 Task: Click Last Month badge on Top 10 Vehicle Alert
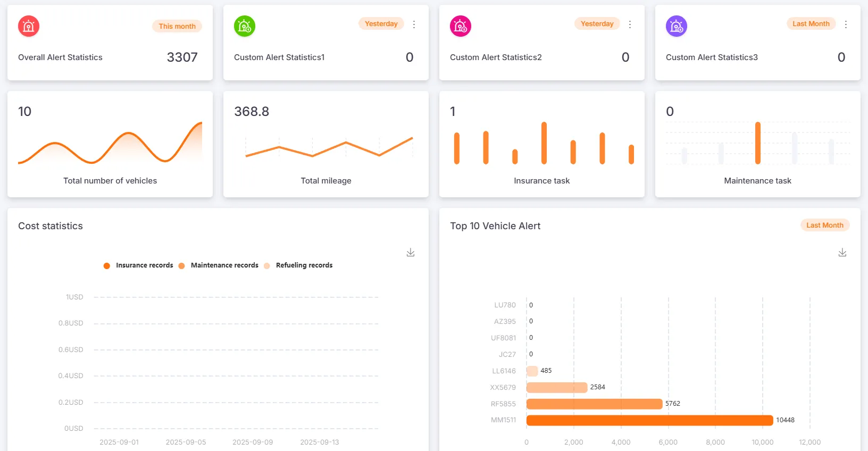point(824,225)
